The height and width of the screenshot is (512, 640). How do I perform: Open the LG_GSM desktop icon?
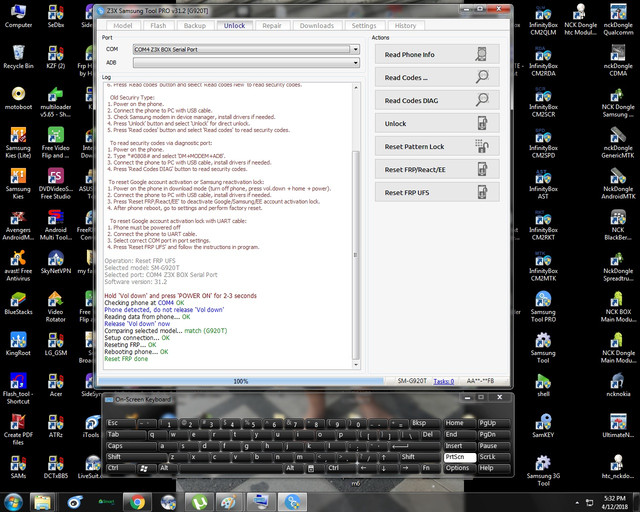tap(56, 344)
